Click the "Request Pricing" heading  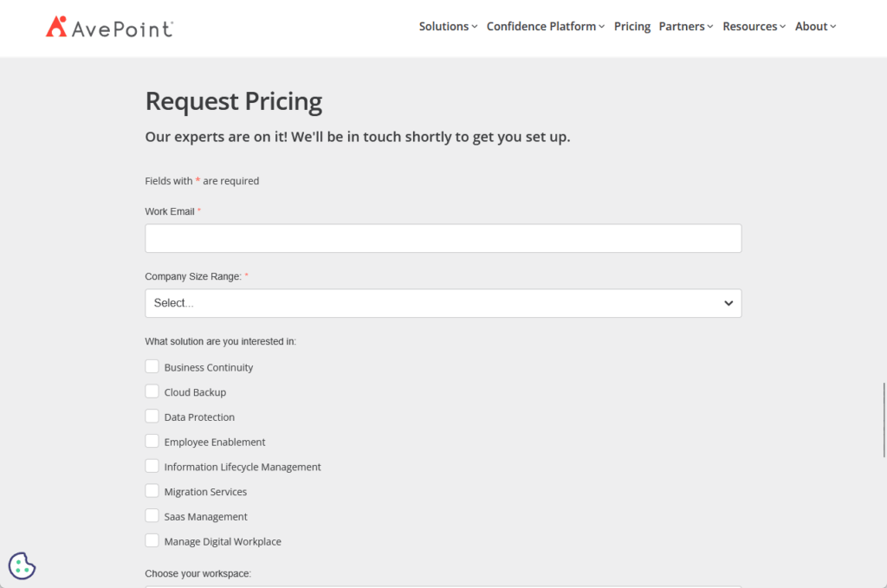(234, 102)
